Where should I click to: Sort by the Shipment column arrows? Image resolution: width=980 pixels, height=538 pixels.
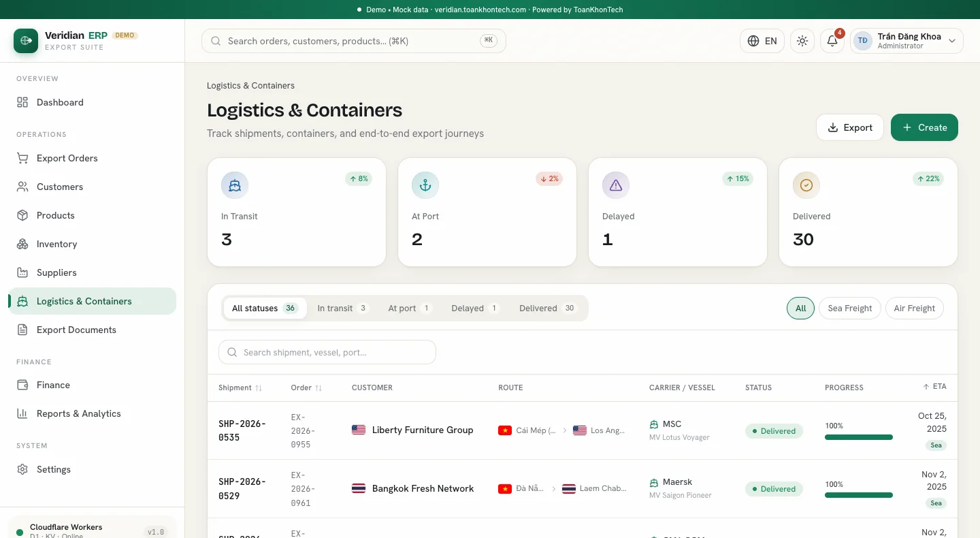coord(259,388)
